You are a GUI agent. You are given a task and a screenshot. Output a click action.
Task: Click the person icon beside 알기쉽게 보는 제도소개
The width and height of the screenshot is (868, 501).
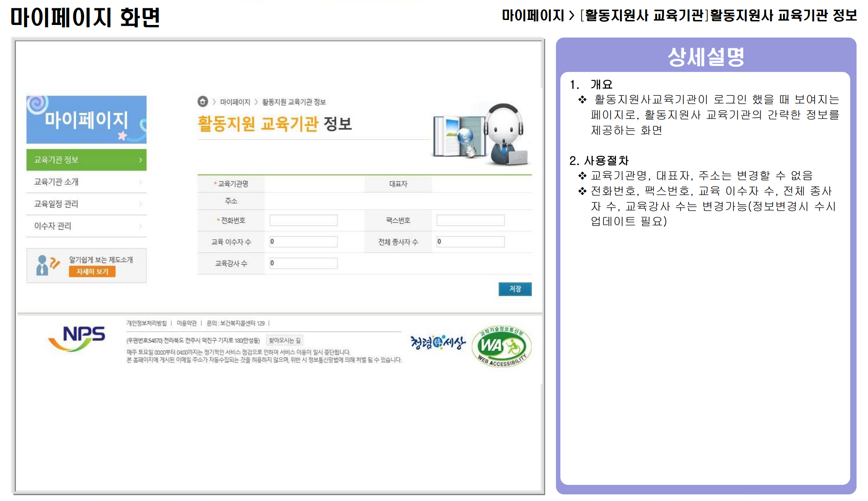(x=42, y=265)
